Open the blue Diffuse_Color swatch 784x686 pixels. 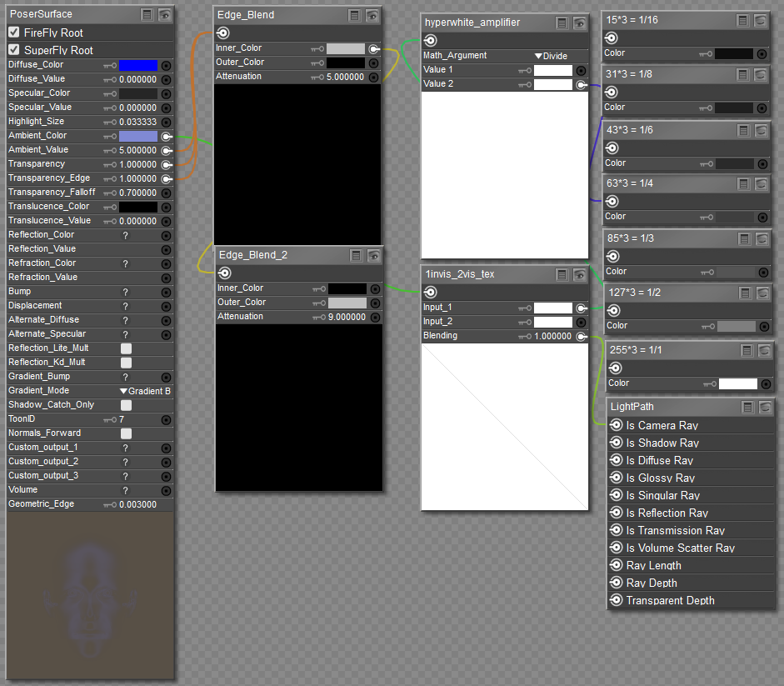[x=137, y=65]
